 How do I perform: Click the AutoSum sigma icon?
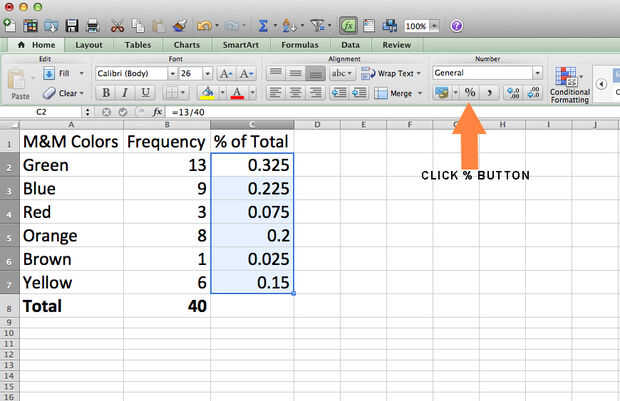[x=263, y=26]
